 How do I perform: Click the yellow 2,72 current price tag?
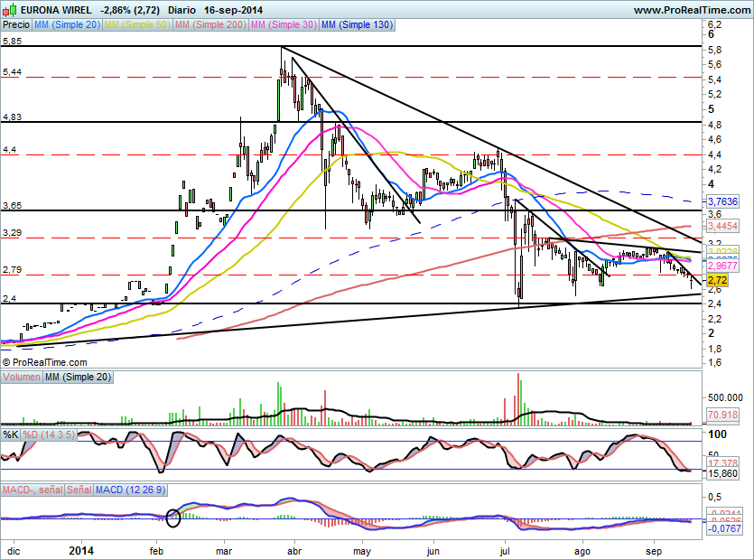click(717, 280)
